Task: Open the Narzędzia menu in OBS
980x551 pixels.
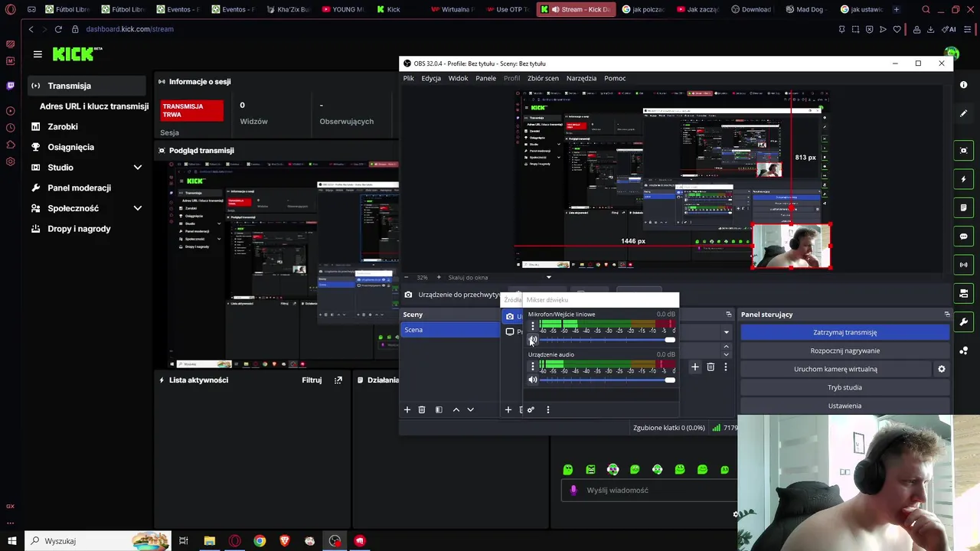Action: pos(581,78)
